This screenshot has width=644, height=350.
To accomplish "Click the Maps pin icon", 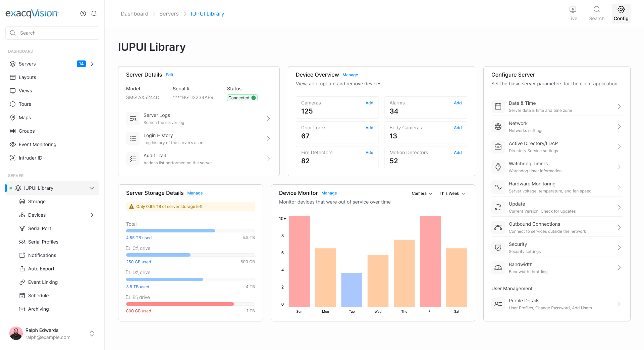I will click(x=13, y=118).
